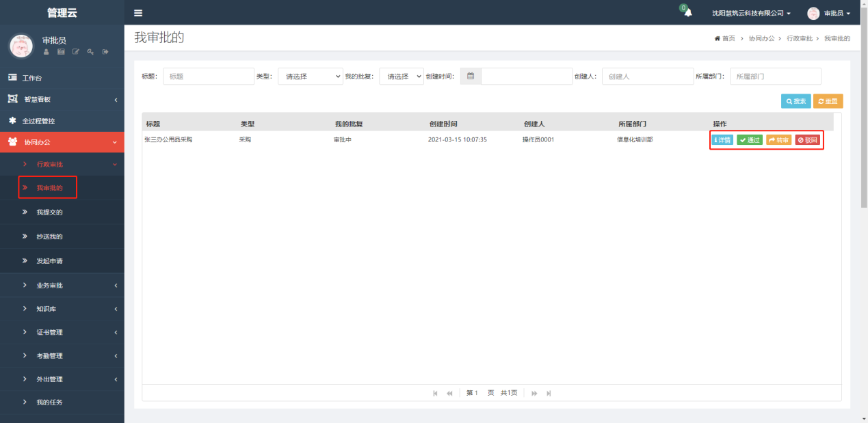Screen dimensions: 868x423
Task: Open 工作台 in the sidebar
Action: coord(62,78)
